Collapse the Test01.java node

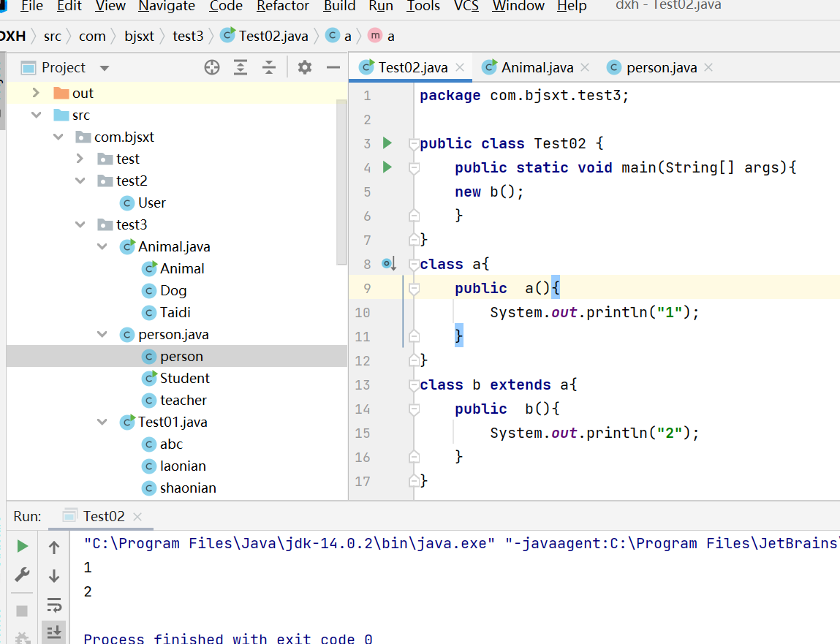click(x=102, y=423)
